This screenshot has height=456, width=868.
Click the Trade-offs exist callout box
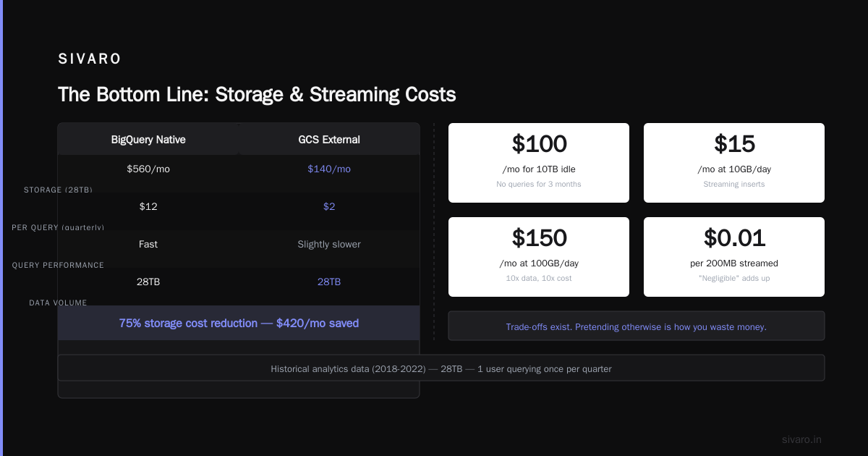(x=637, y=326)
